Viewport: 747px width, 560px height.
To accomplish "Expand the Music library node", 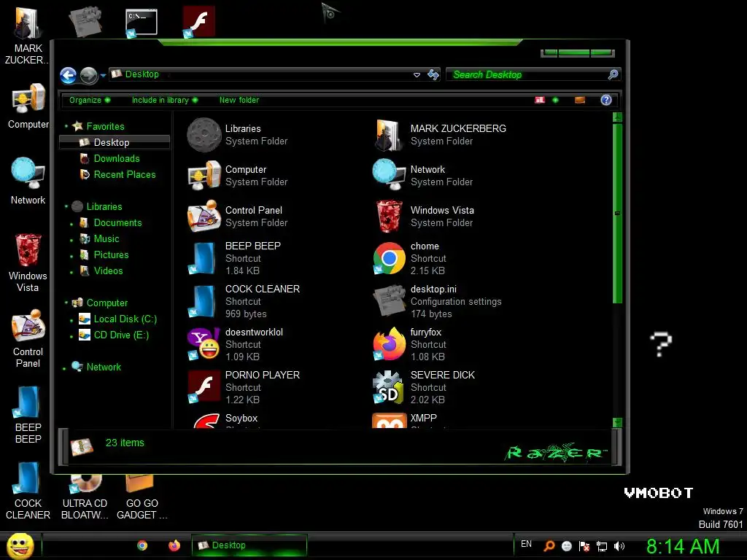I will point(71,239).
